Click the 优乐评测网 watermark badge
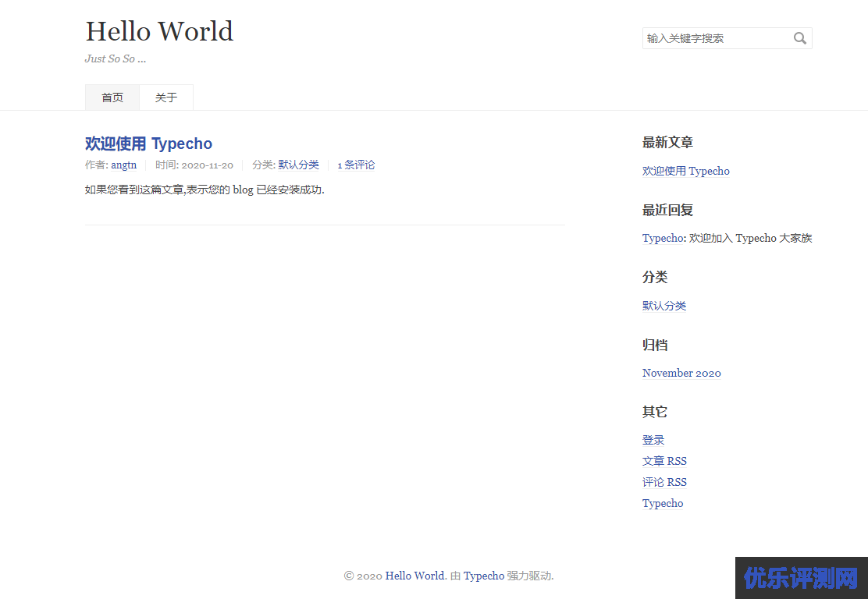The image size is (868, 599). [x=801, y=577]
